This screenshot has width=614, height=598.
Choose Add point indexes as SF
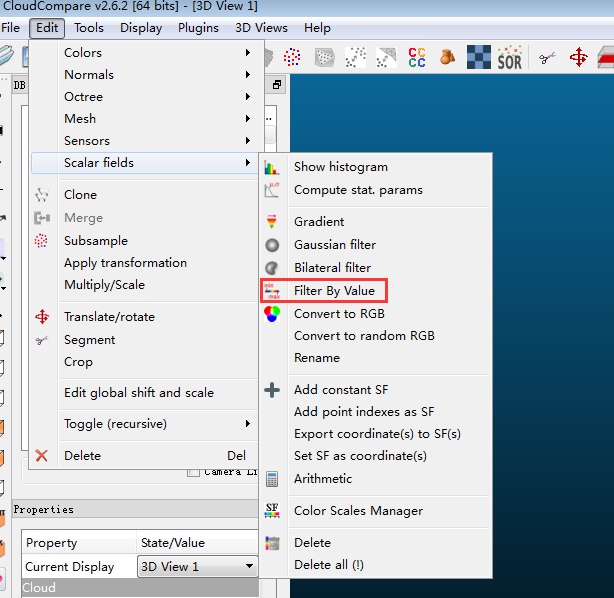(x=364, y=412)
